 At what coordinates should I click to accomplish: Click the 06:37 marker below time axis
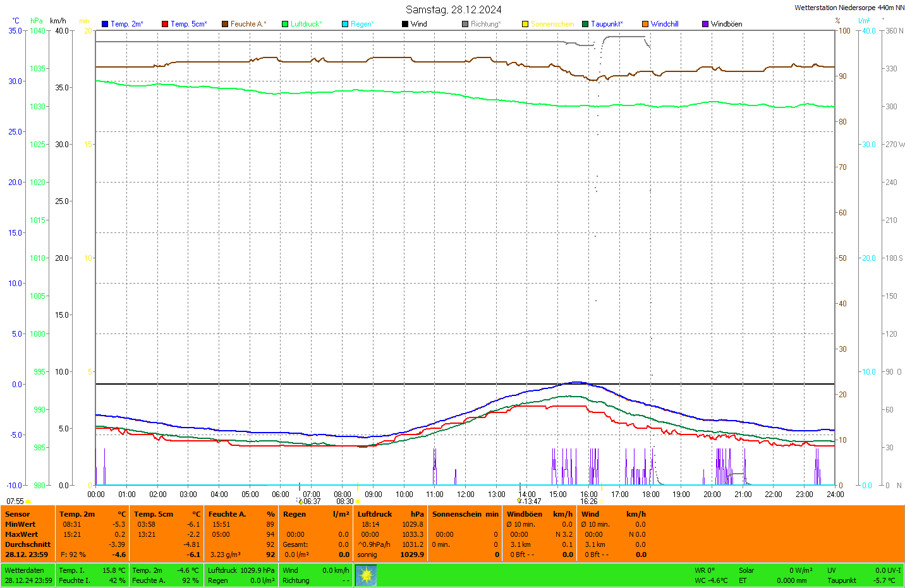point(300,501)
